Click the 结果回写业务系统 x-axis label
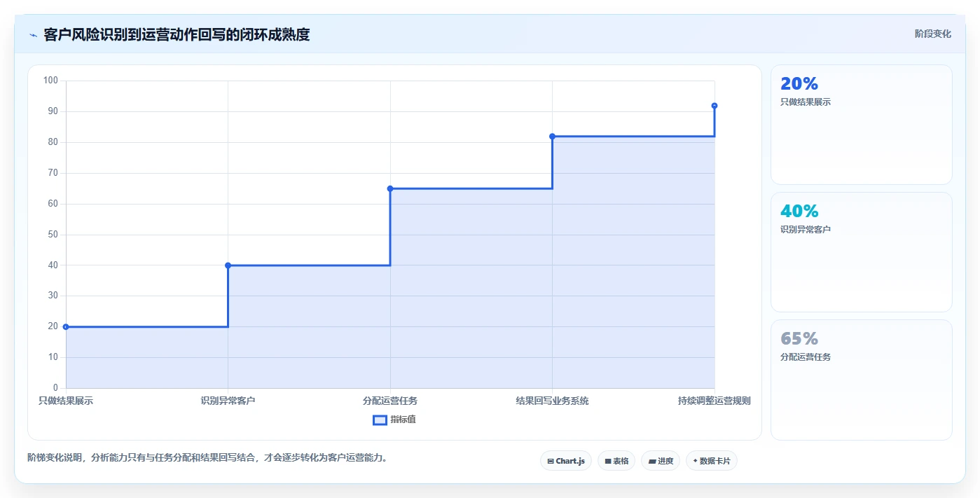 tap(552, 401)
